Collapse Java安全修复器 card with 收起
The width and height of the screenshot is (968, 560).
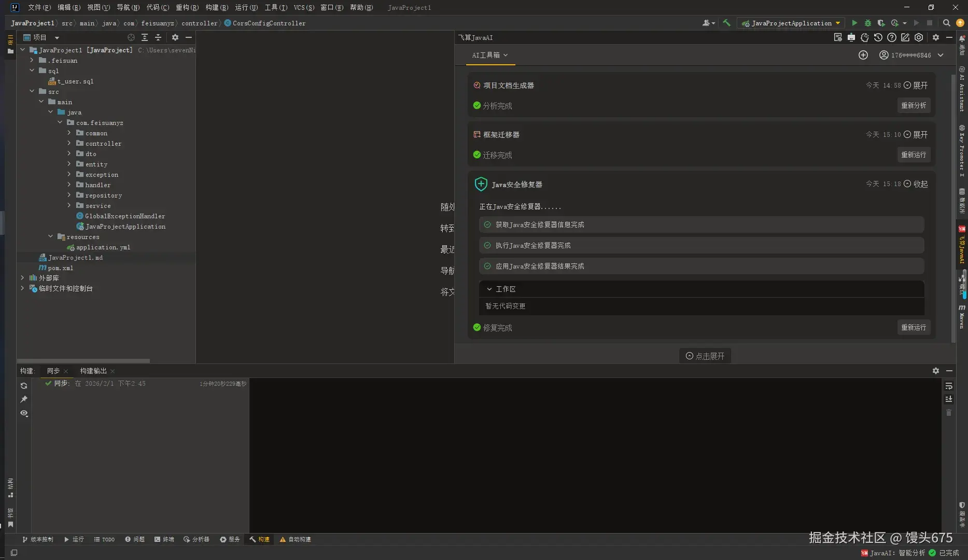pos(916,184)
